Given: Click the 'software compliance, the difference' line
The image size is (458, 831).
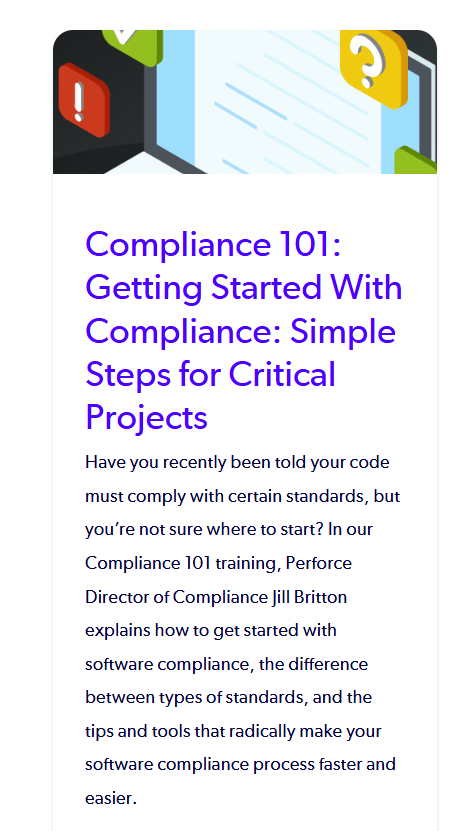Looking at the screenshot, I should [x=226, y=664].
